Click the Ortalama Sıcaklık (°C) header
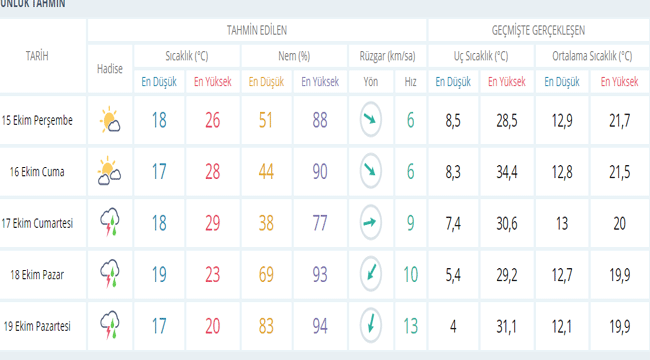This screenshot has width=650, height=360. pyautogui.click(x=592, y=56)
